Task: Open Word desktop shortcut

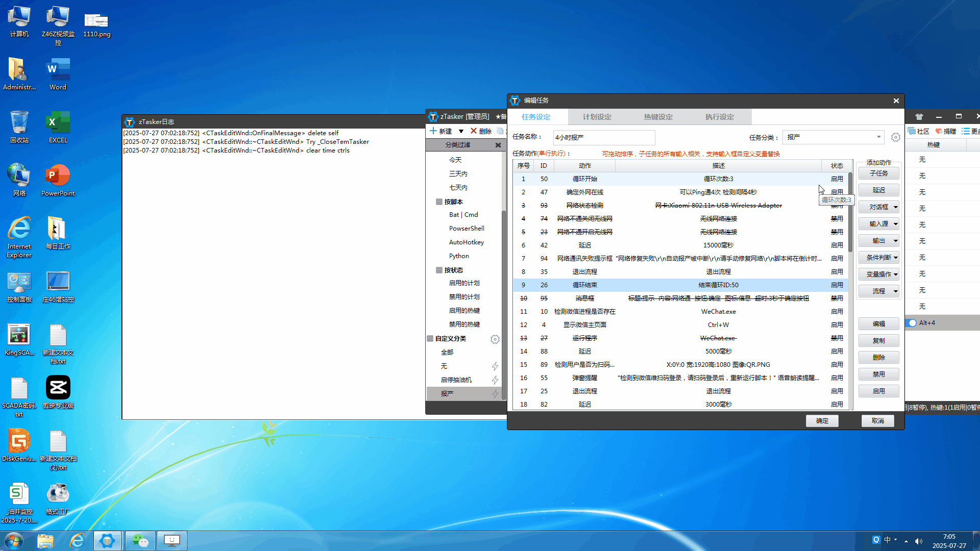Action: 58,74
